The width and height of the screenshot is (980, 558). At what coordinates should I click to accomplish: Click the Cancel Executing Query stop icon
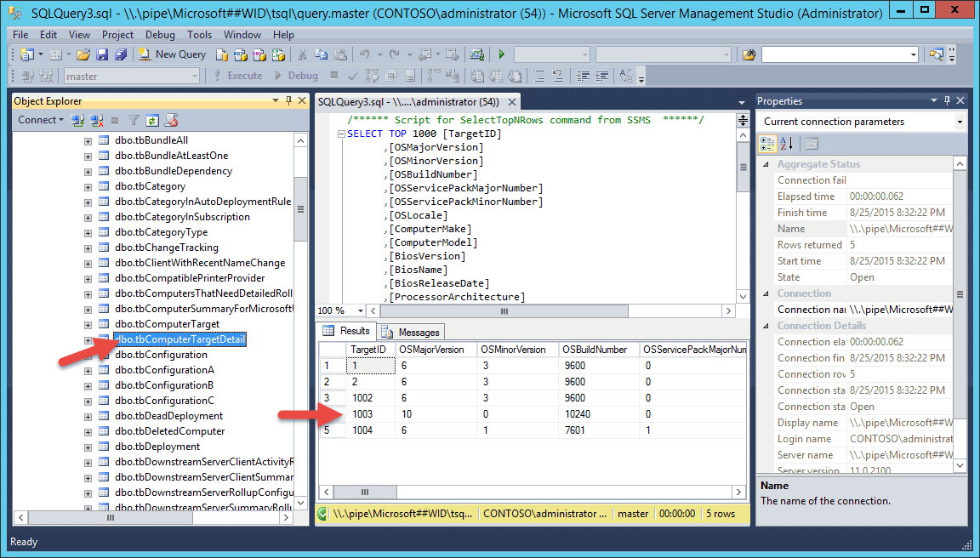(x=334, y=76)
